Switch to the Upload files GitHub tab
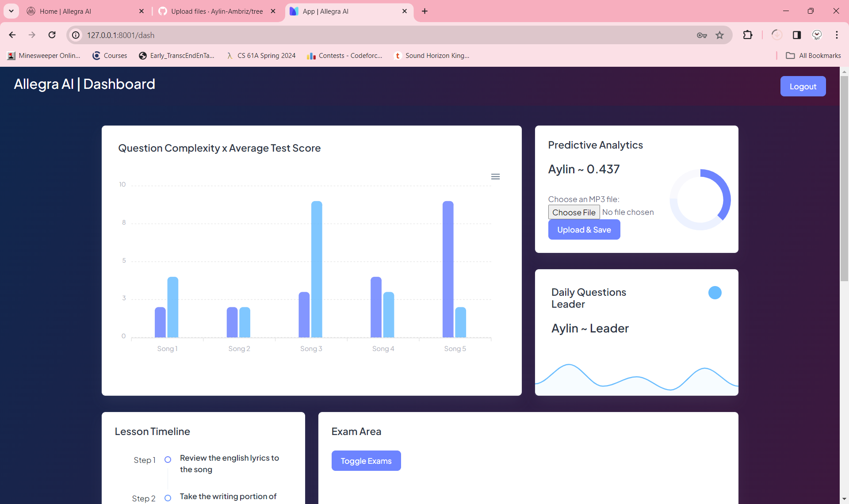849x504 pixels. pyautogui.click(x=217, y=11)
